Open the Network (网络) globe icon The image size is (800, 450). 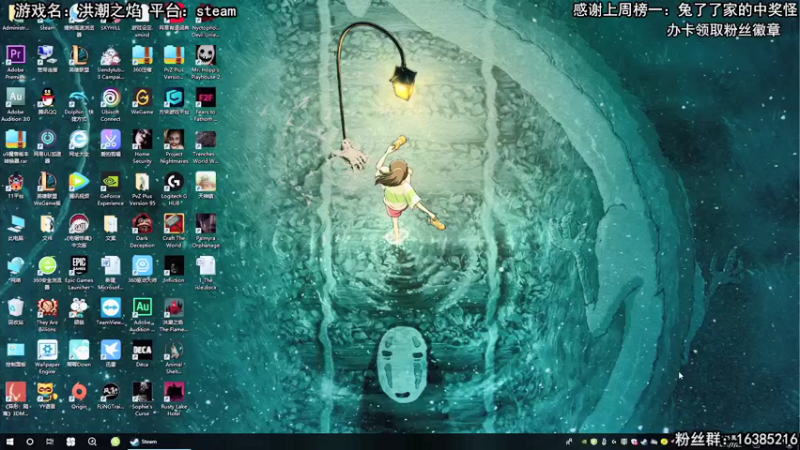(15, 270)
